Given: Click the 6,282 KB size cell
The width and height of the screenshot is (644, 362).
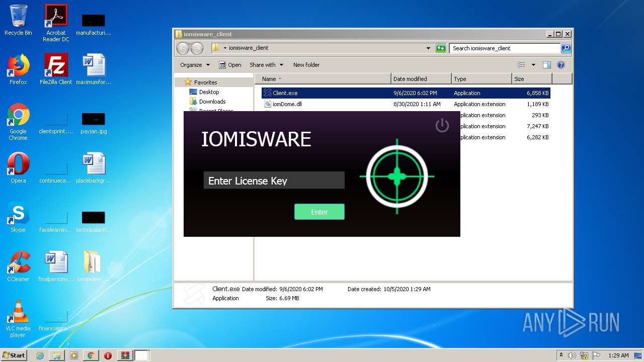Looking at the screenshot, I should click(537, 137).
